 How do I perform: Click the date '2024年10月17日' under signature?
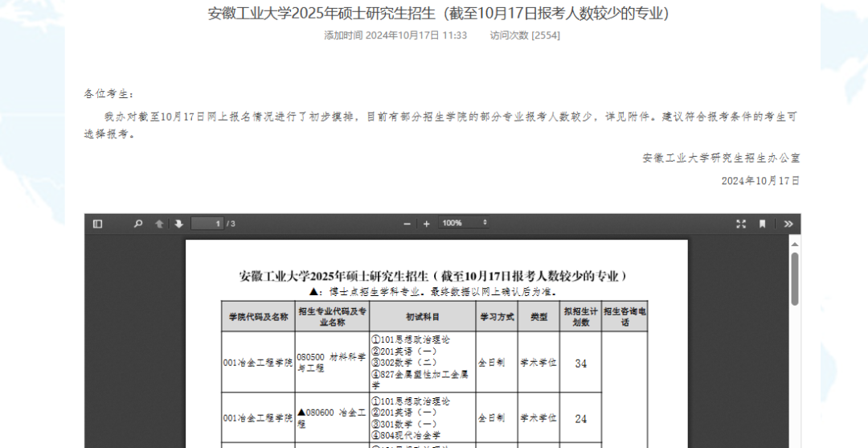click(760, 180)
